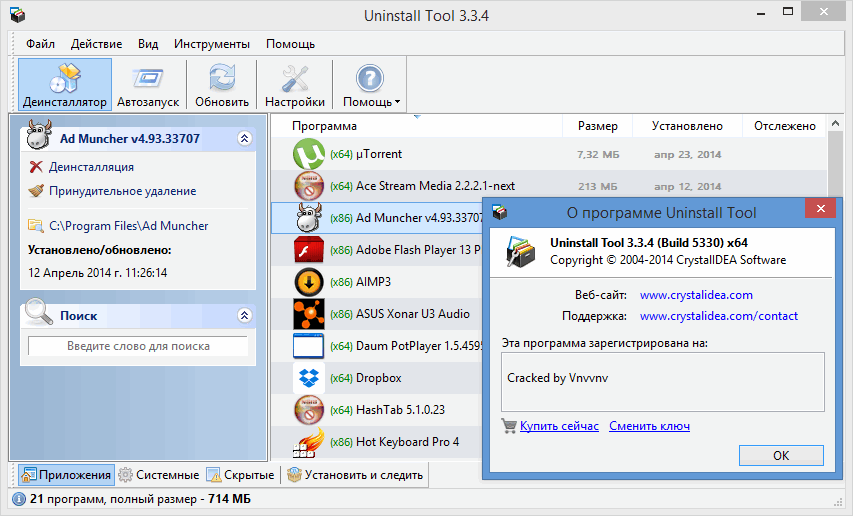Click the search field Введите слово для поиска

(138, 346)
